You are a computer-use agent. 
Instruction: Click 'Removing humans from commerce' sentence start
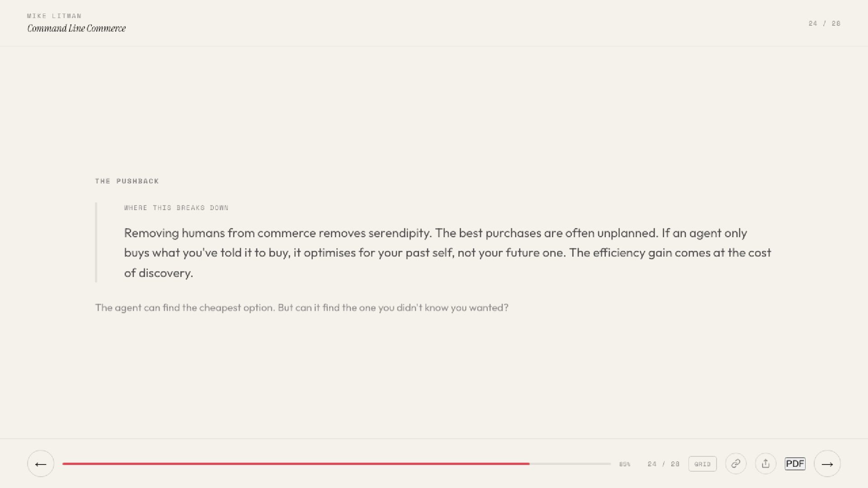[x=220, y=233]
